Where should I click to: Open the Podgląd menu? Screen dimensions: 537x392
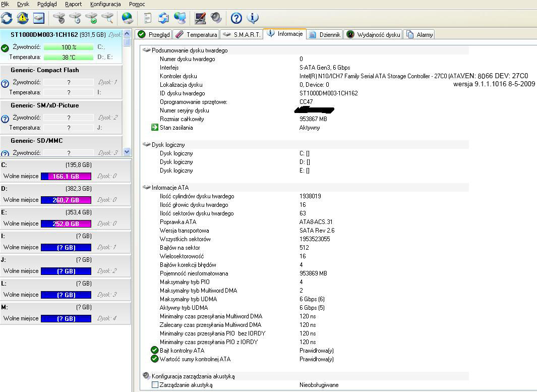pyautogui.click(x=47, y=4)
